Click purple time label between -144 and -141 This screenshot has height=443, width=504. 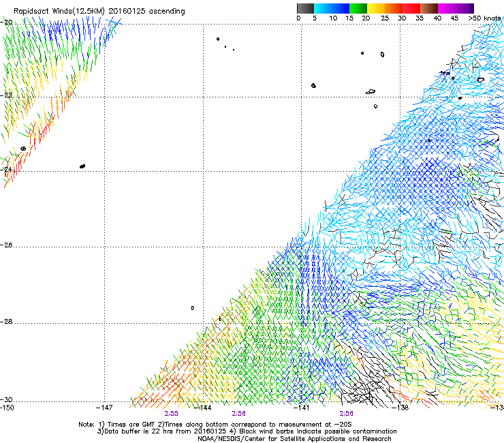point(239,414)
